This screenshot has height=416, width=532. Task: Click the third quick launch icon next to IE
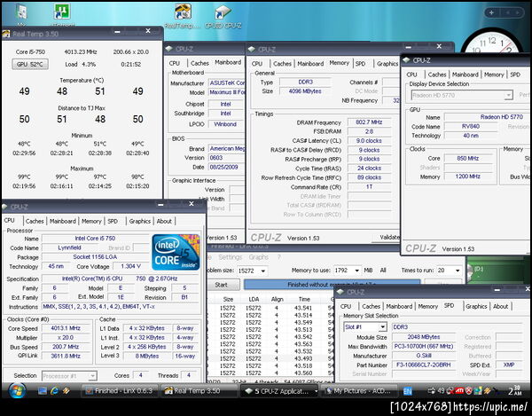coord(66,391)
